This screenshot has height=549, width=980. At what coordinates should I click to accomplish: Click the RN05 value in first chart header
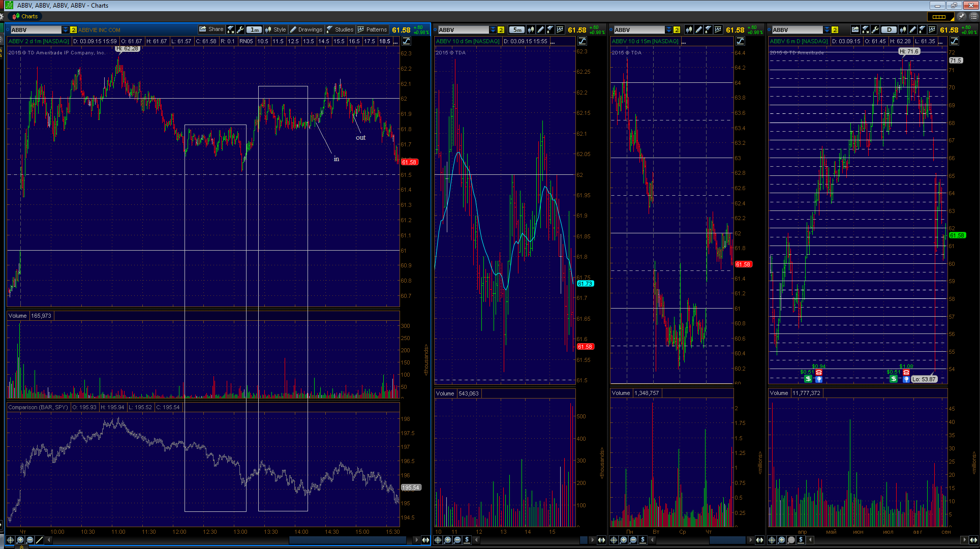[x=246, y=41]
